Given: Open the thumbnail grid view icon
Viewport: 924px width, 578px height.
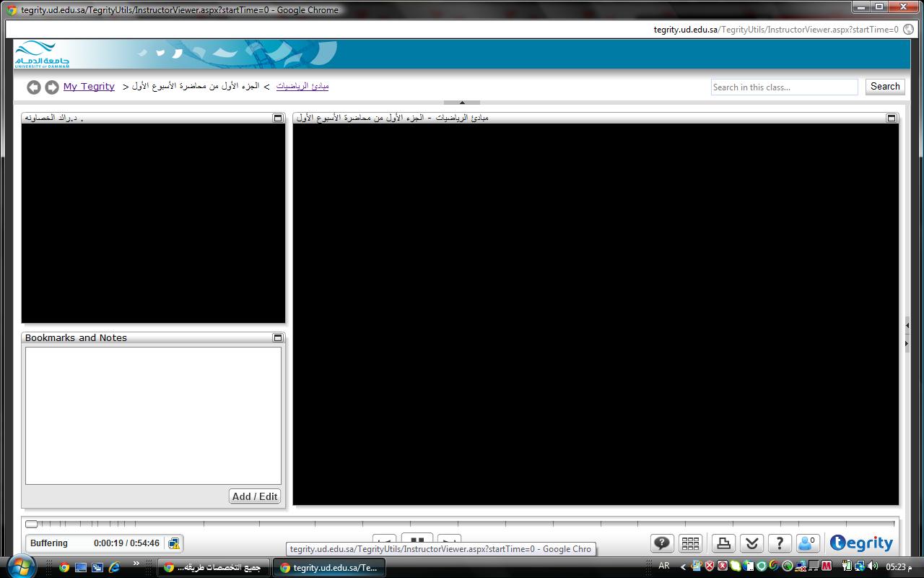Looking at the screenshot, I should 691,543.
